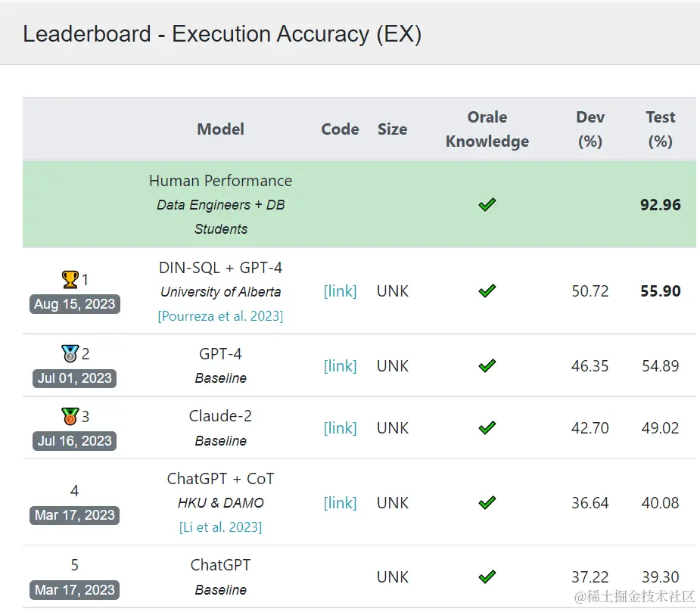This screenshot has height=609, width=700.
Task: Click the green checkmark in Human Performance row
Action: (487, 204)
